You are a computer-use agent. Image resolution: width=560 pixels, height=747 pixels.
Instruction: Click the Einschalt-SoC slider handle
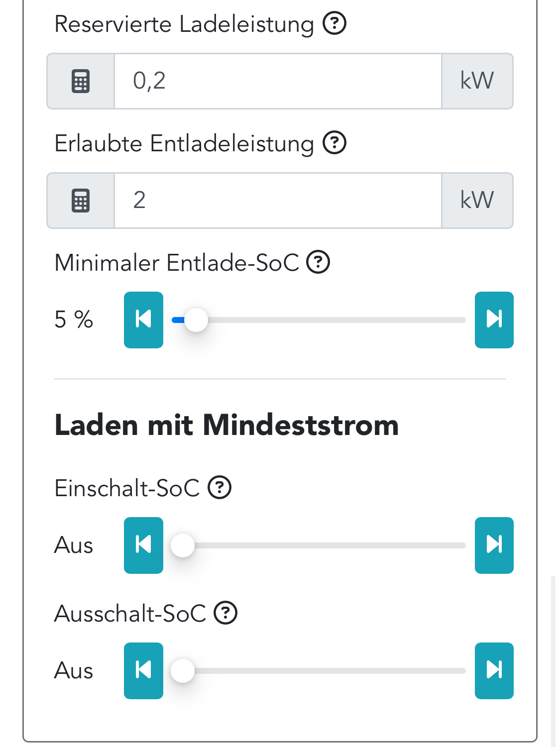coord(183,545)
